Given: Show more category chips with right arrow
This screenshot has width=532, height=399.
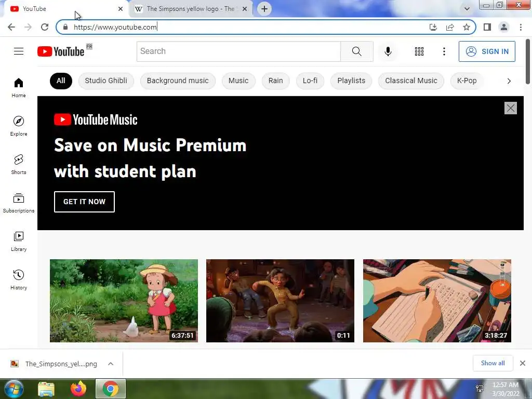Looking at the screenshot, I should tap(509, 81).
